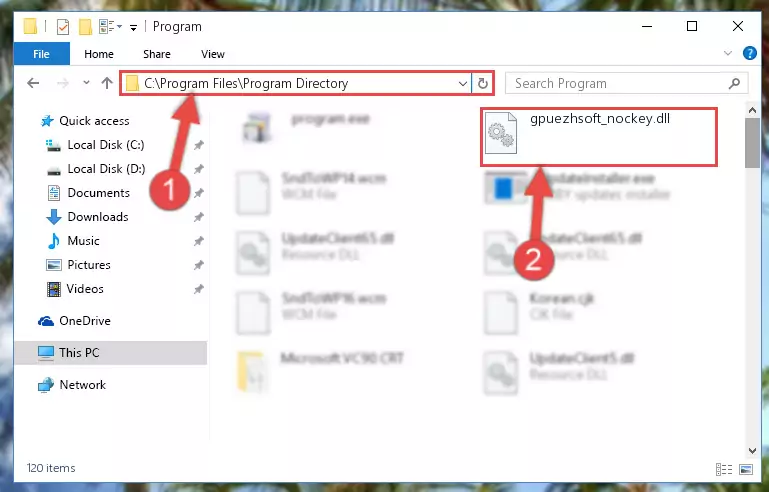Click pin icon next to Local Disk (D:)
Viewport: 769px width, 492px height.
pyautogui.click(x=199, y=169)
